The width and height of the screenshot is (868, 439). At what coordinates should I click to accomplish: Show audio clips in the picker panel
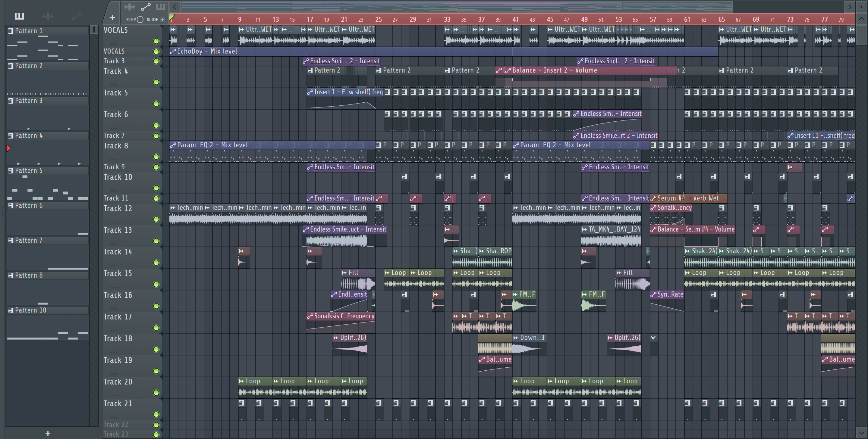[48, 16]
